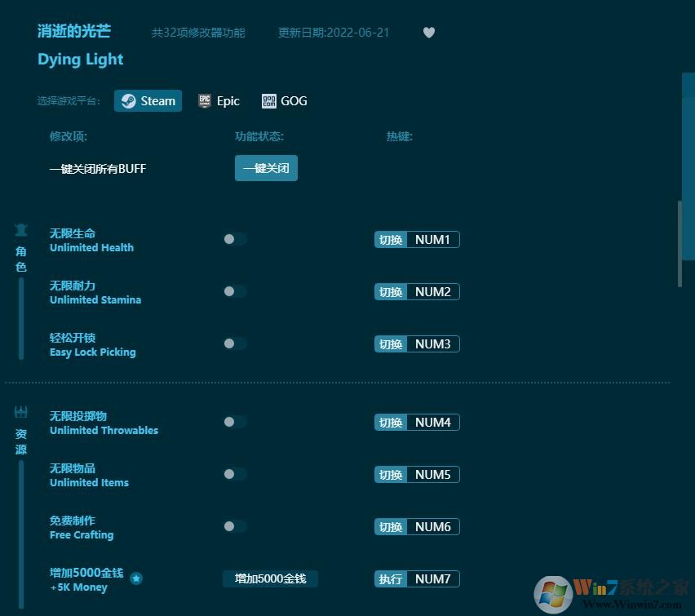Enable Unlimited Throwables switch
695x616 pixels.
tap(235, 422)
